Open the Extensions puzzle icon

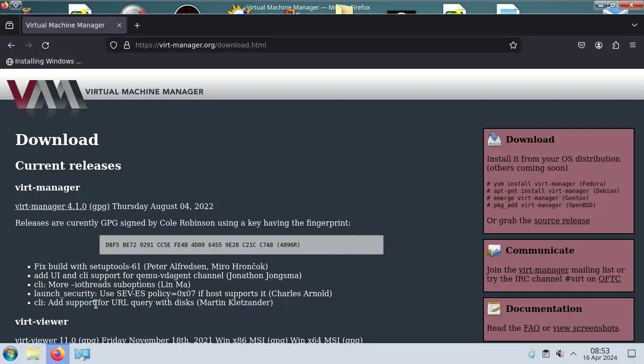click(616, 45)
